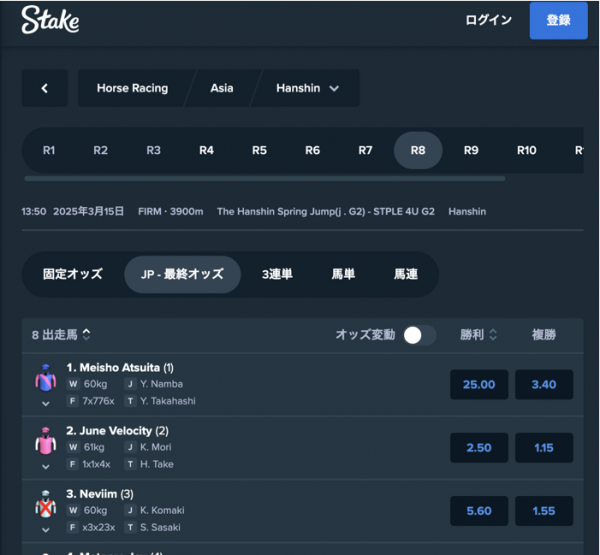The width and height of the screenshot is (600, 555).
Task: Switch to the 固定オッズ tab
Action: click(x=73, y=274)
